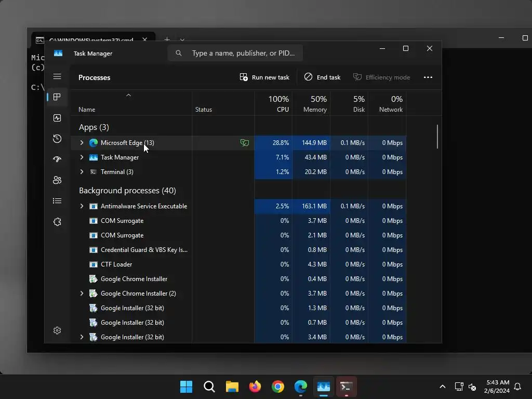
Task: Open the clock showing 5:43 AM
Action: (498, 387)
